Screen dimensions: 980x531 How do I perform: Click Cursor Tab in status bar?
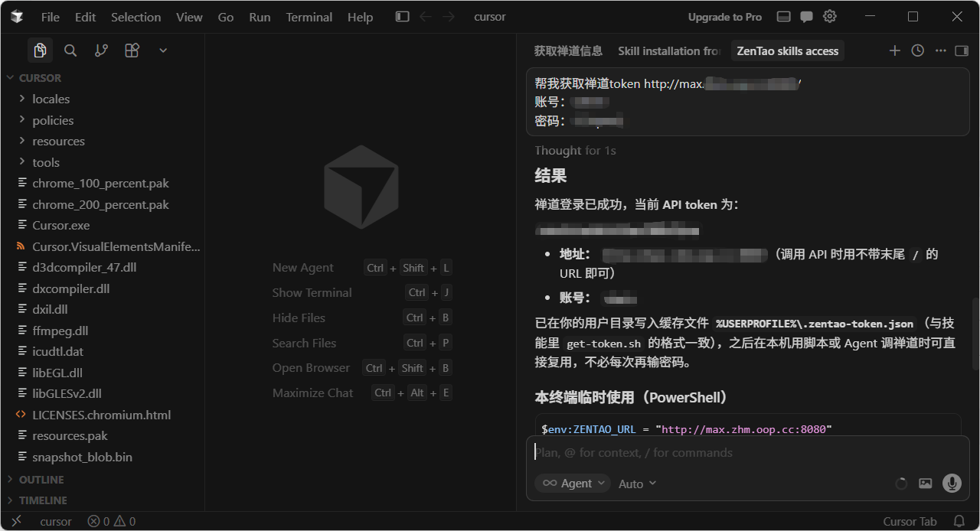910,521
